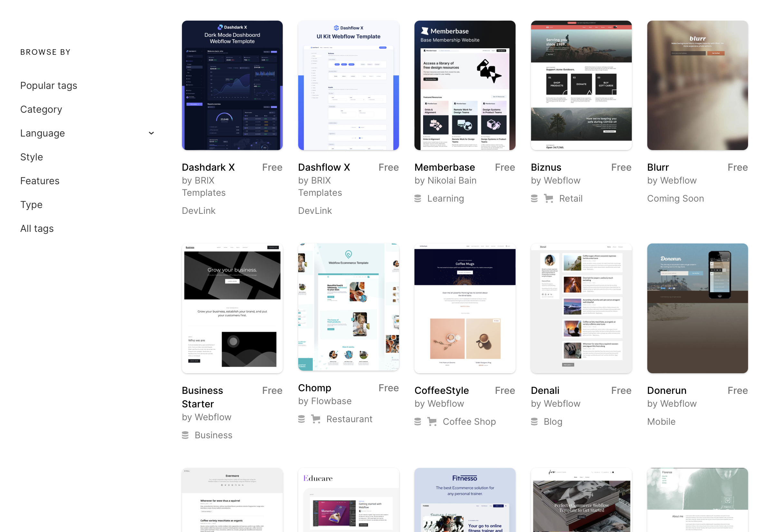Click the Restaurant tag under Chomp
This screenshot has height=532, width=769.
click(349, 419)
